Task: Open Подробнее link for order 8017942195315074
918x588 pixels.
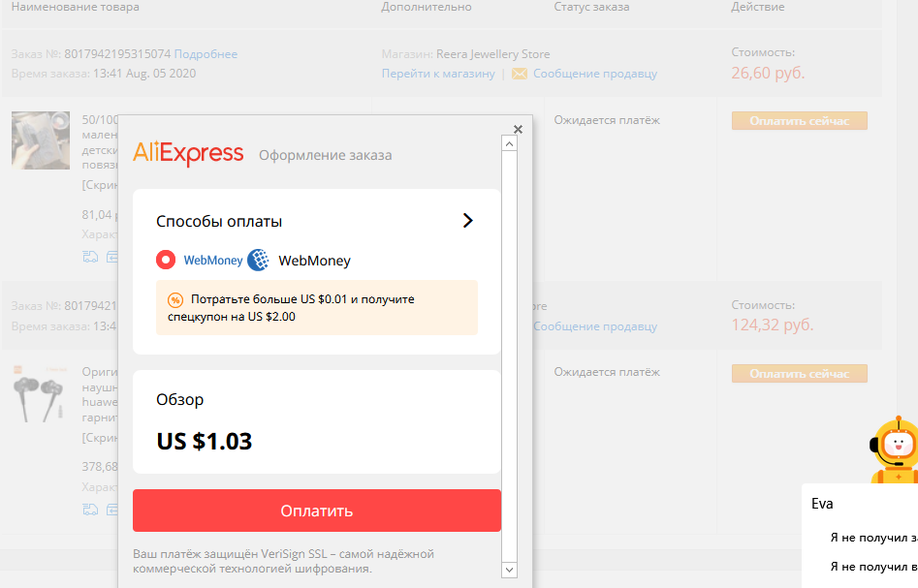Action: [x=206, y=54]
